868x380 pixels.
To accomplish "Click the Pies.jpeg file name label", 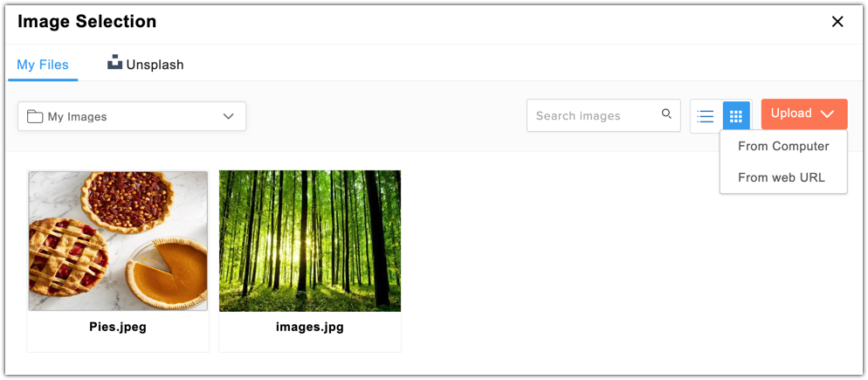I will coord(118,327).
